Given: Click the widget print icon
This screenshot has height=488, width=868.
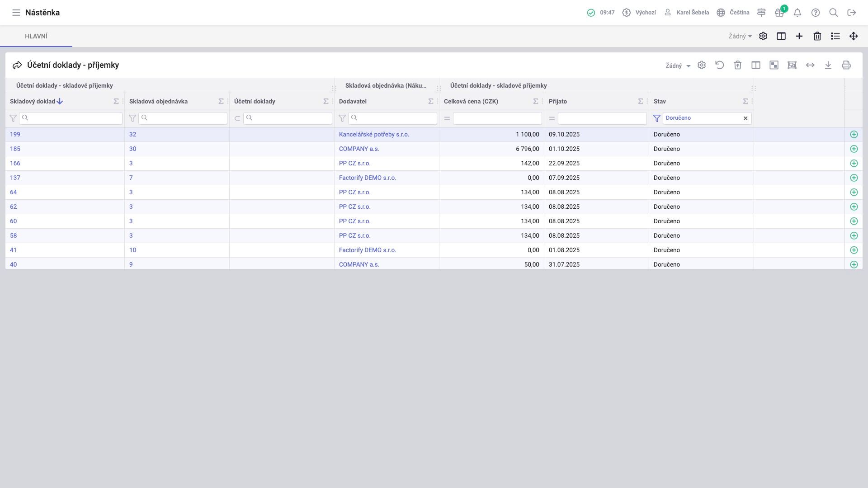Looking at the screenshot, I should tap(846, 65).
